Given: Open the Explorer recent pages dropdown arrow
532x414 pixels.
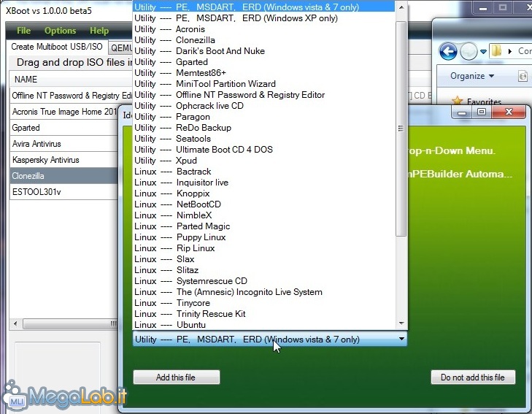Looking at the screenshot, I should [x=483, y=52].
